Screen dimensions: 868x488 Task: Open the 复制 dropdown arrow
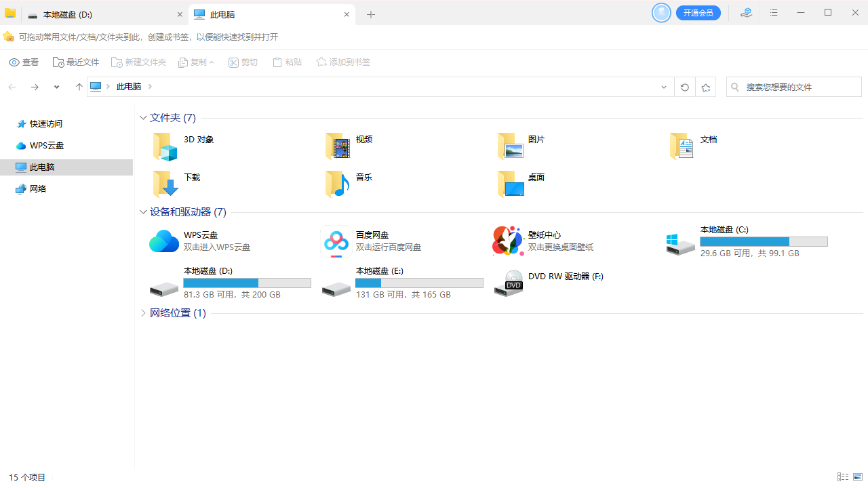coord(210,62)
